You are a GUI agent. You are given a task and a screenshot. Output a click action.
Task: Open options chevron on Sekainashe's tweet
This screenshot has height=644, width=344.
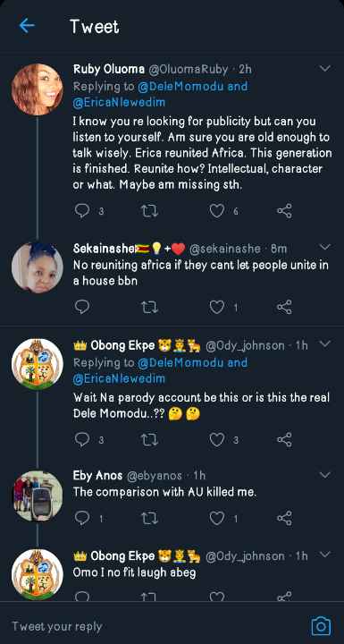point(324,247)
